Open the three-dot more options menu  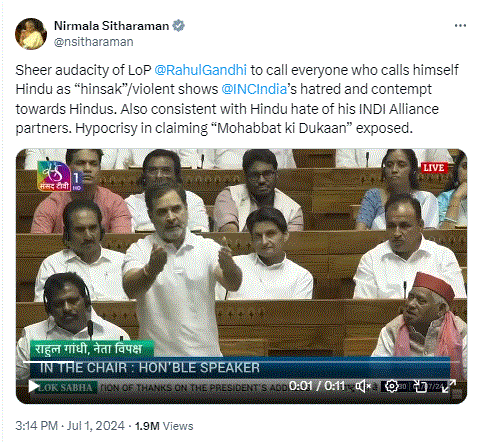tap(460, 26)
